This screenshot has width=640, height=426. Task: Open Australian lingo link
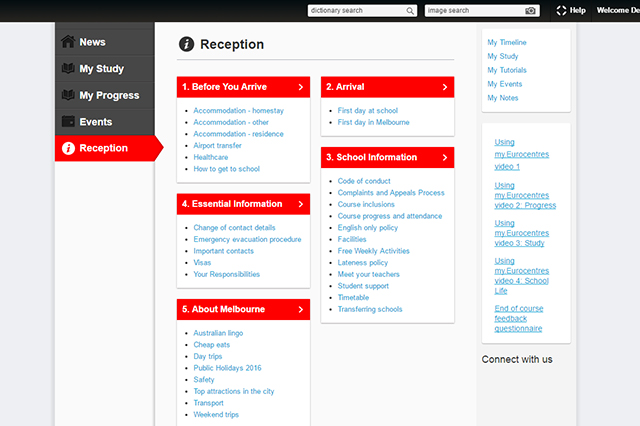point(218,333)
